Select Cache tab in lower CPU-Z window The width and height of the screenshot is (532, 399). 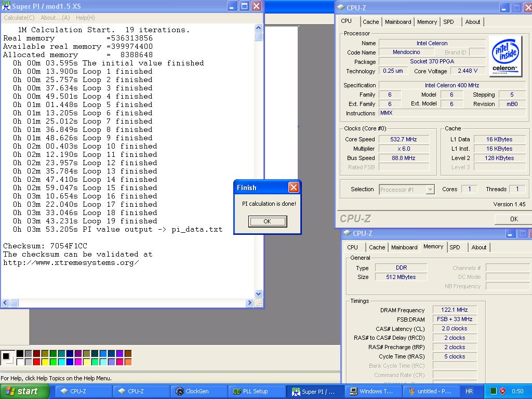(x=377, y=247)
